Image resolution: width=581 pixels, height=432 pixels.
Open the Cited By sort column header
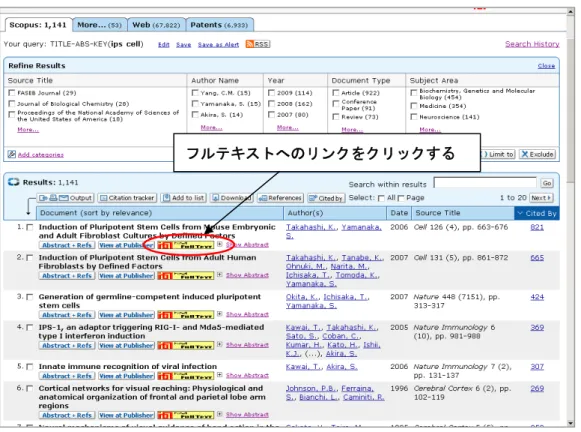coord(537,213)
